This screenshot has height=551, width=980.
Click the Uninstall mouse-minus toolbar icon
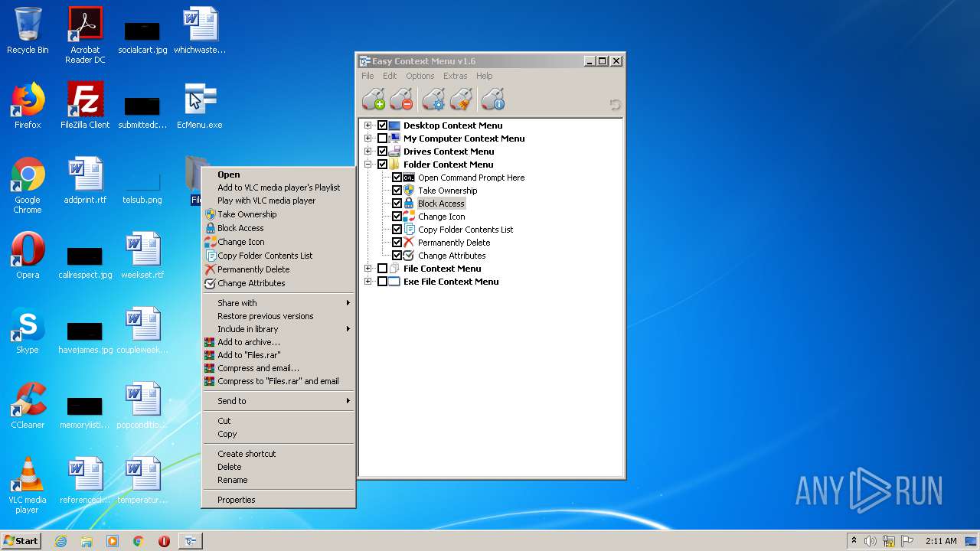401,99
